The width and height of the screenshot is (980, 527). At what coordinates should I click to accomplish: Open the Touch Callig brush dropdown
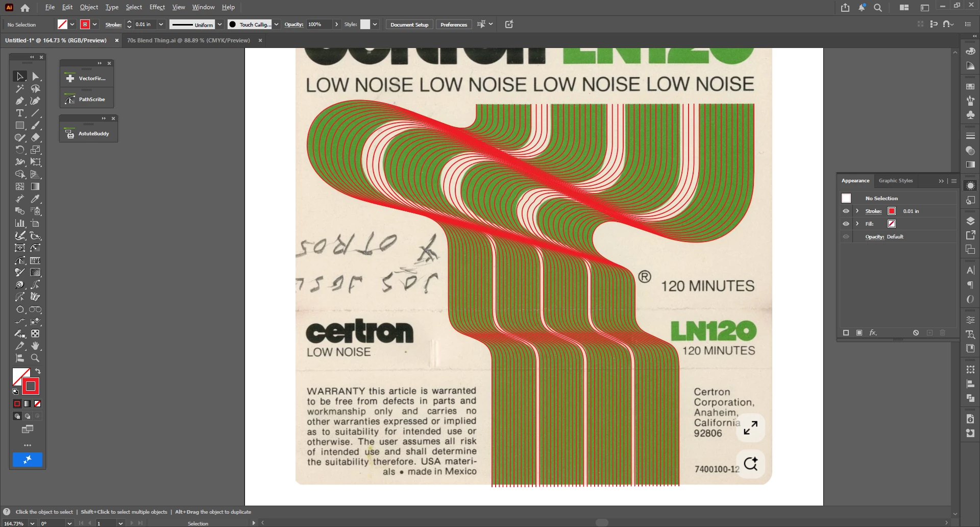point(276,25)
